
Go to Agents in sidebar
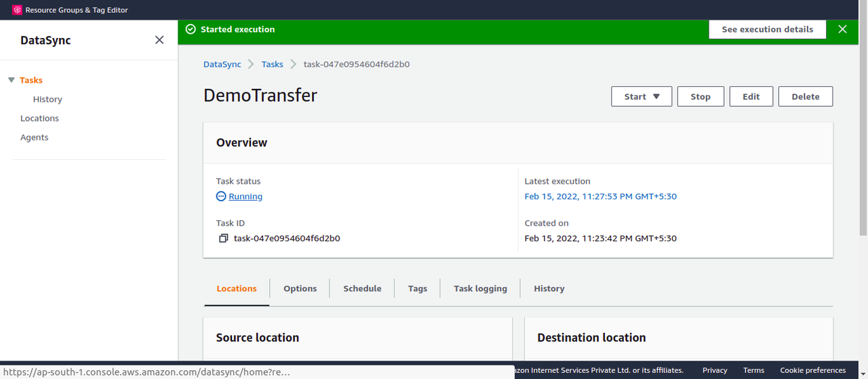point(34,137)
